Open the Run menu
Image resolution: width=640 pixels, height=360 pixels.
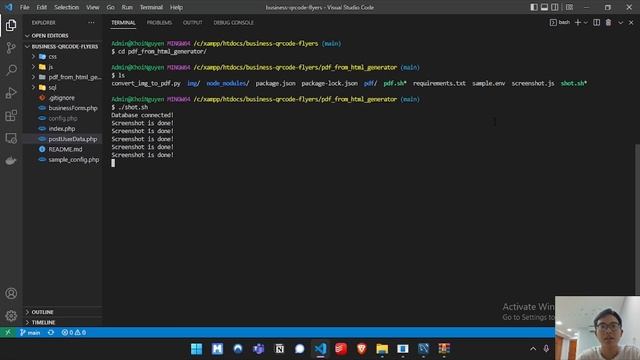coord(127,7)
